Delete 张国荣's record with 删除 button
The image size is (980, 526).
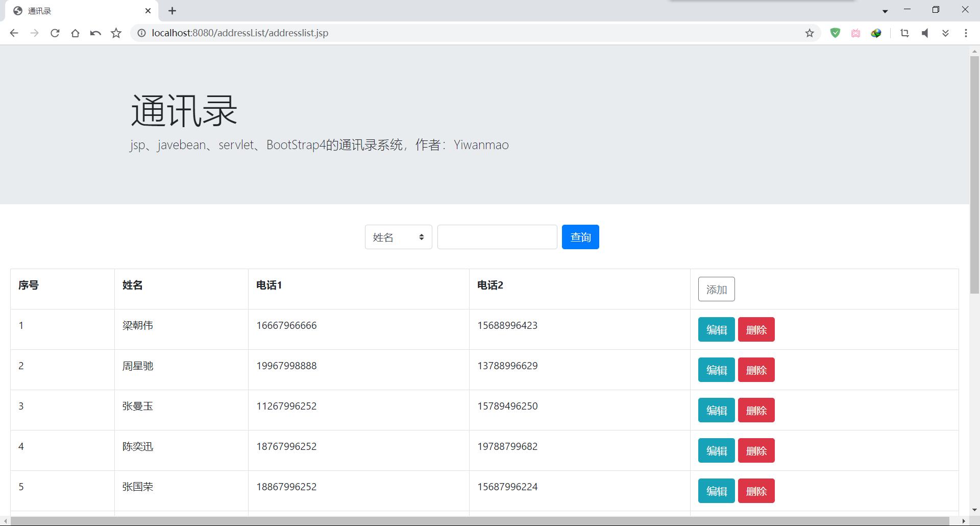tap(756, 490)
